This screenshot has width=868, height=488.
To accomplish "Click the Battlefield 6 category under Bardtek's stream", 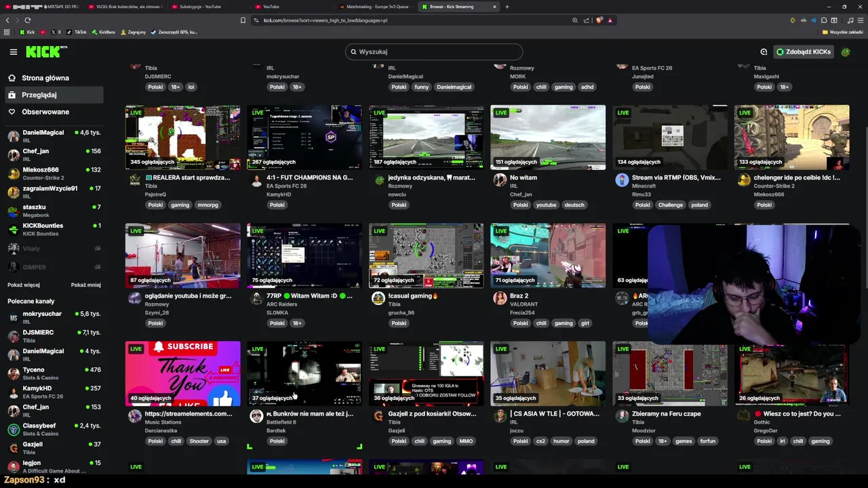I will pyautogui.click(x=281, y=422).
